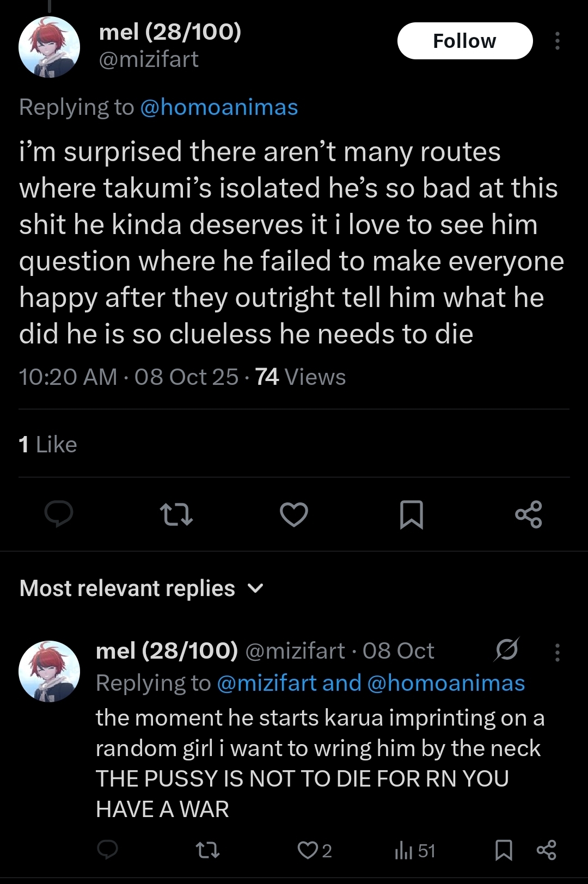Open mel's profile picture on main tweet
588x884 pixels.
pos(49,47)
